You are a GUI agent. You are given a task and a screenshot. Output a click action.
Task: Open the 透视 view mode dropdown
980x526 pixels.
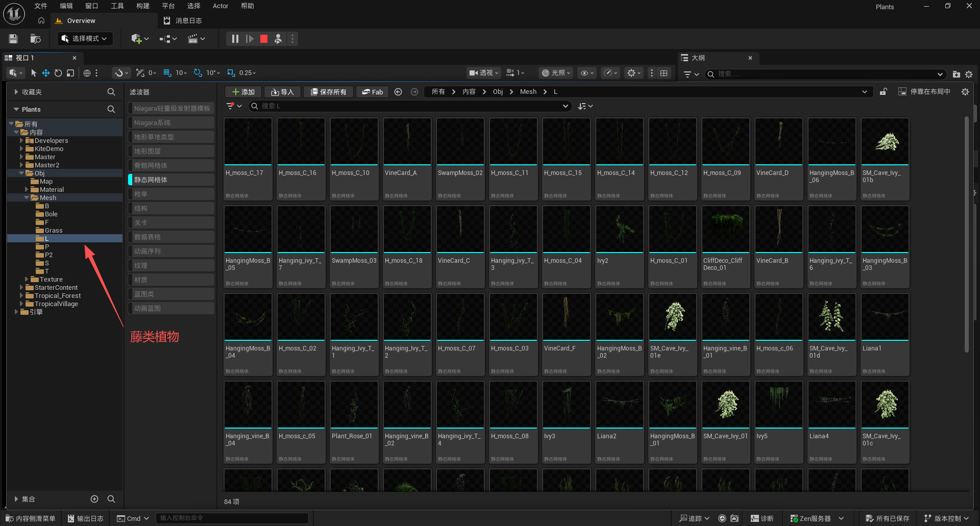pos(483,73)
